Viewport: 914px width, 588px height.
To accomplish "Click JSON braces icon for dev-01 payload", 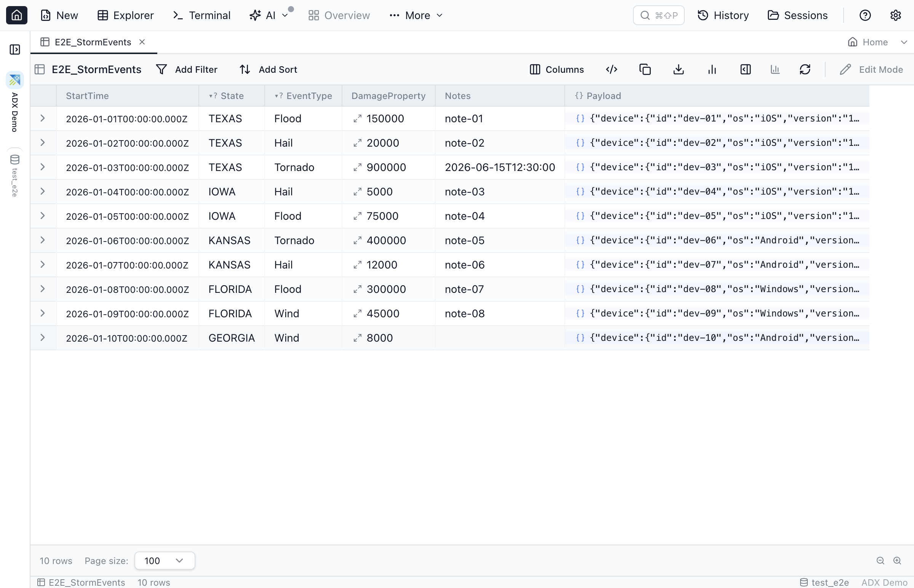I will pos(580,118).
